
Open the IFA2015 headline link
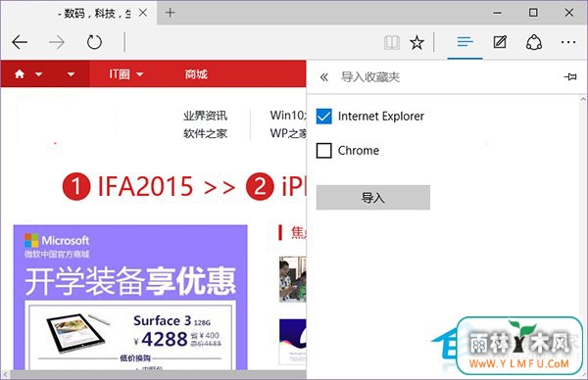(145, 186)
